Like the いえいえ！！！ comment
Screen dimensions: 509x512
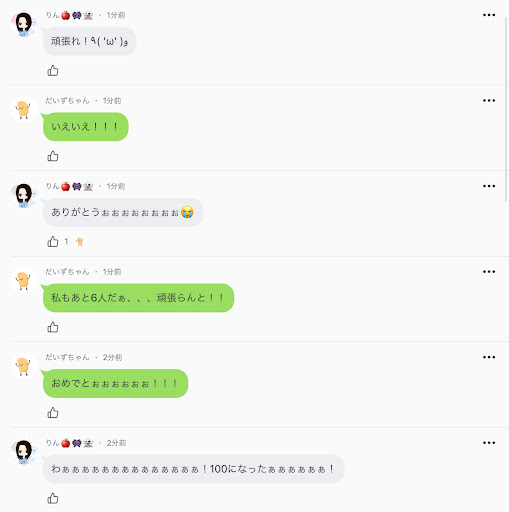click(x=53, y=156)
